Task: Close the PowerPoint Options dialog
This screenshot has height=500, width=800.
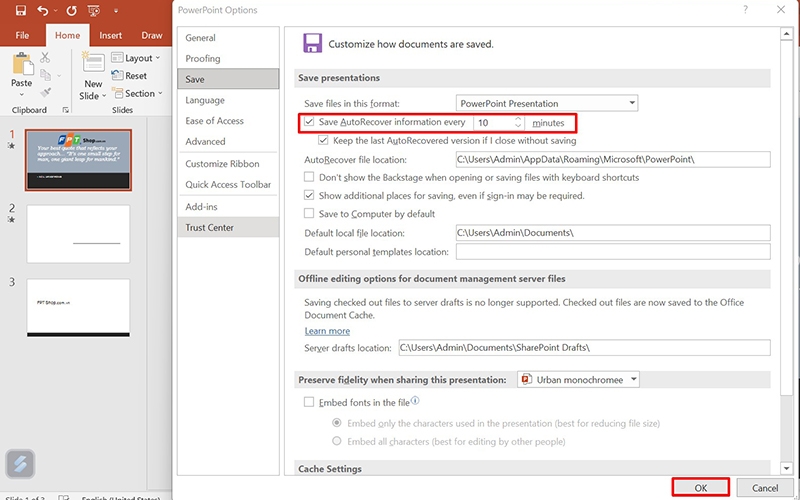Action: [781, 10]
